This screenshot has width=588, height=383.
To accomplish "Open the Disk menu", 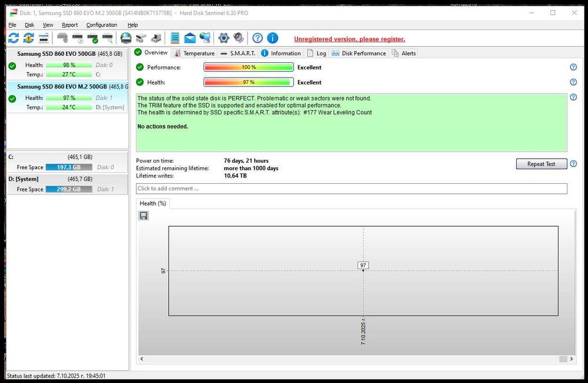I will coord(29,25).
